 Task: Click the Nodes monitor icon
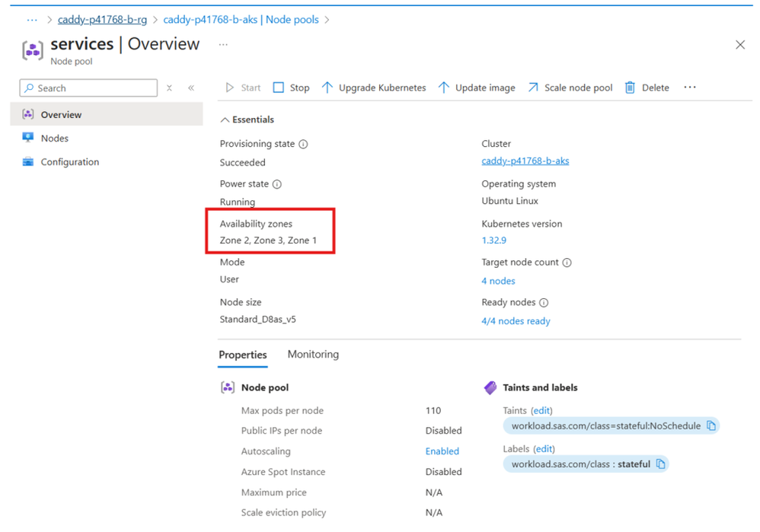coord(28,138)
